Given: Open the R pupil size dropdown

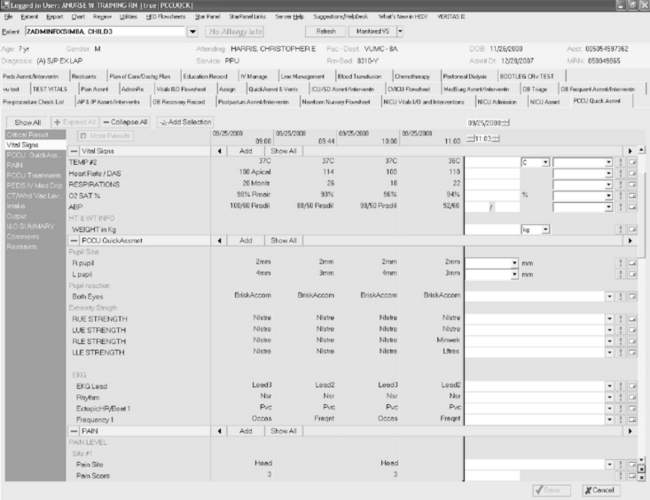Looking at the screenshot, I should click(514, 261).
